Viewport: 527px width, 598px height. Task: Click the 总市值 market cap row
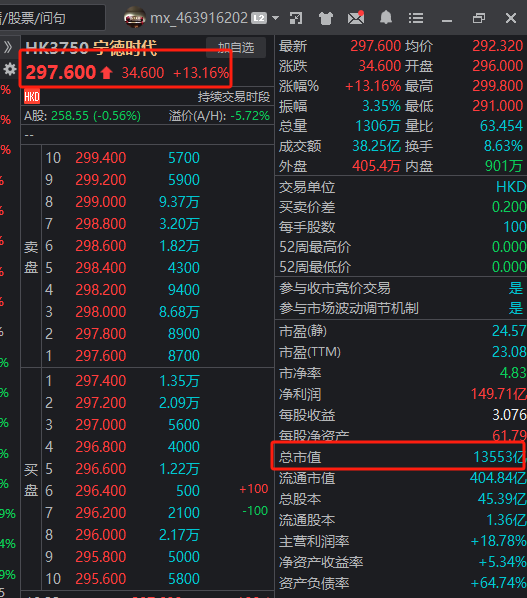pos(399,456)
